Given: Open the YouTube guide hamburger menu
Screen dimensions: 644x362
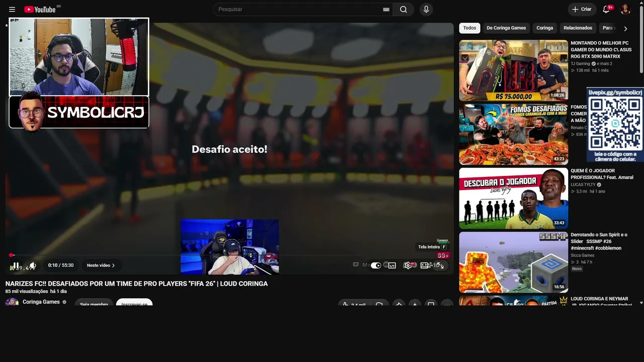Looking at the screenshot, I should coord(12,10).
